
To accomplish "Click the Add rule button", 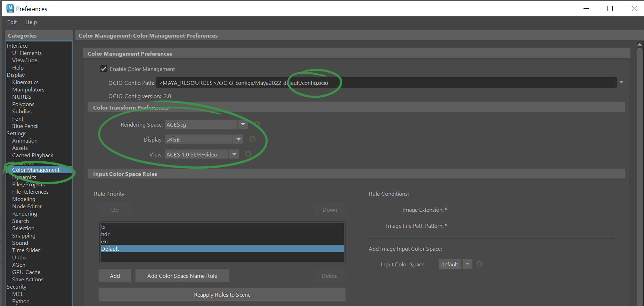I will point(115,276).
